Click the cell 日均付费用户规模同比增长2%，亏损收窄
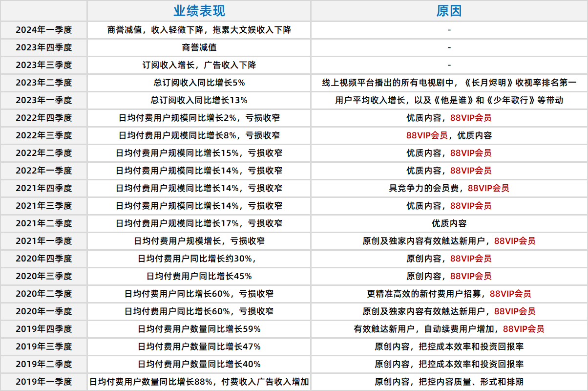This screenshot has height=391, width=588. coord(199,118)
